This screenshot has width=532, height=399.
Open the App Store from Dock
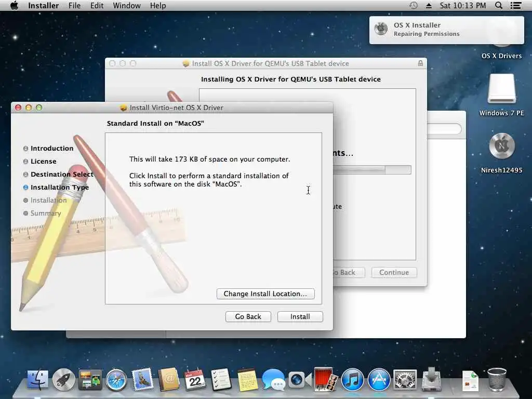(x=379, y=380)
